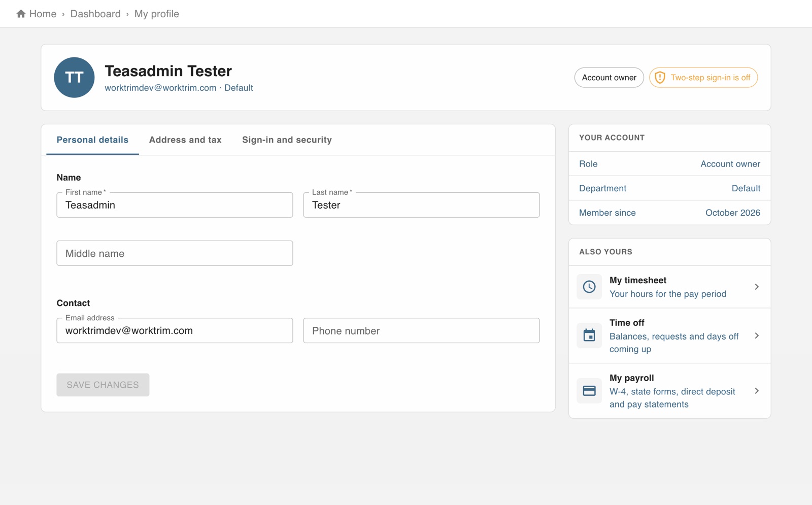Focus the First name input field

pyautogui.click(x=175, y=205)
